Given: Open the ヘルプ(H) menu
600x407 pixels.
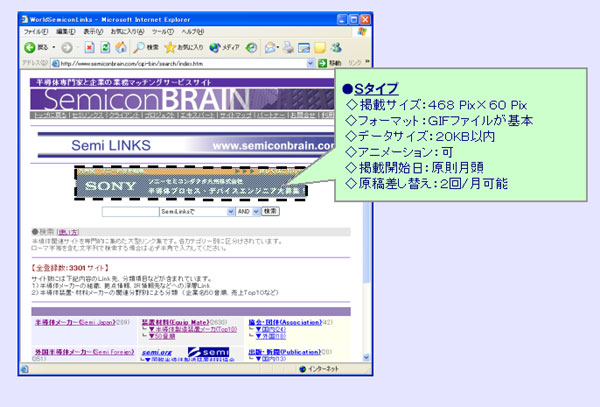Looking at the screenshot, I should [x=193, y=32].
